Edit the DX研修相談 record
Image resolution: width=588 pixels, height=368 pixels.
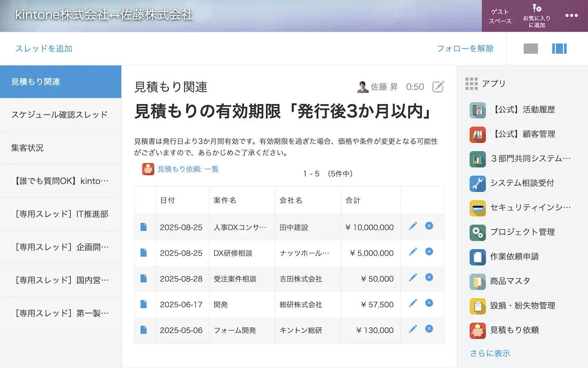(x=413, y=251)
